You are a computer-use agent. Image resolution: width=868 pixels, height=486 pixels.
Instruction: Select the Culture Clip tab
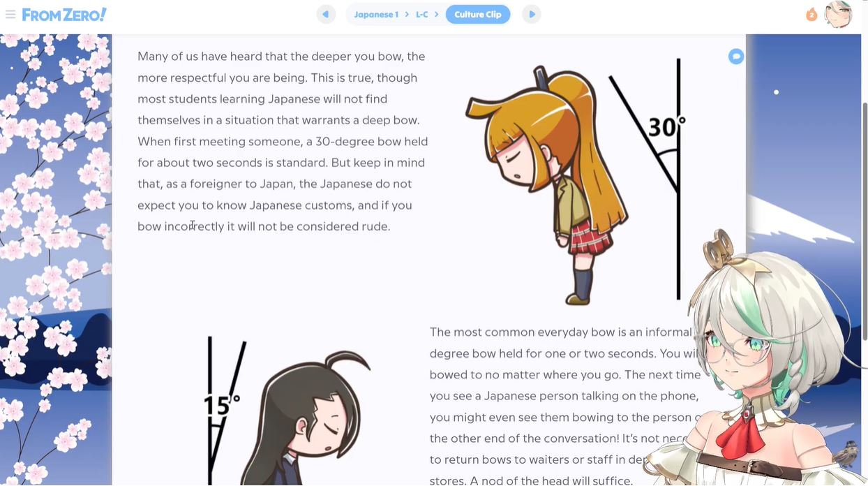478,14
